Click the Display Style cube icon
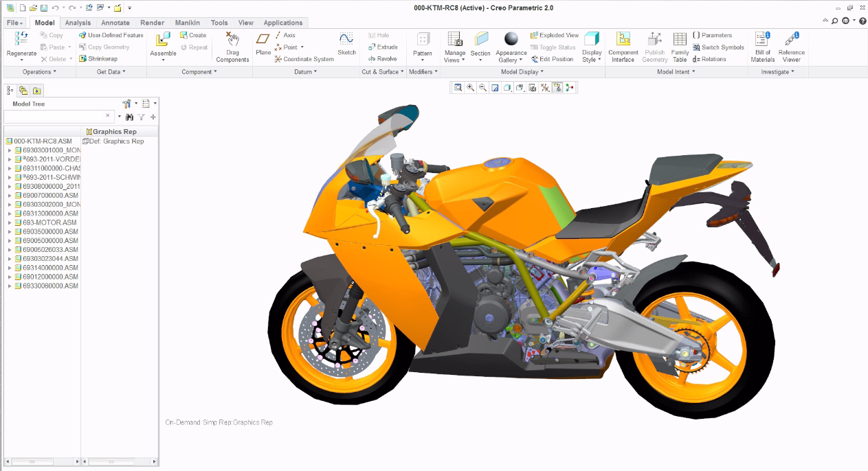Image resolution: width=868 pixels, height=471 pixels. [x=592, y=39]
